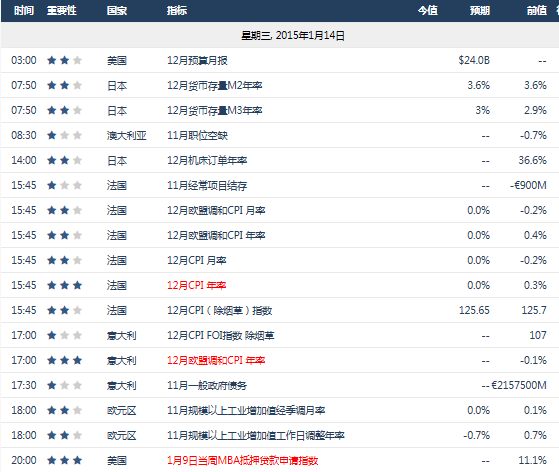
Task: Click the previous value 125.7
Action: coord(534,310)
